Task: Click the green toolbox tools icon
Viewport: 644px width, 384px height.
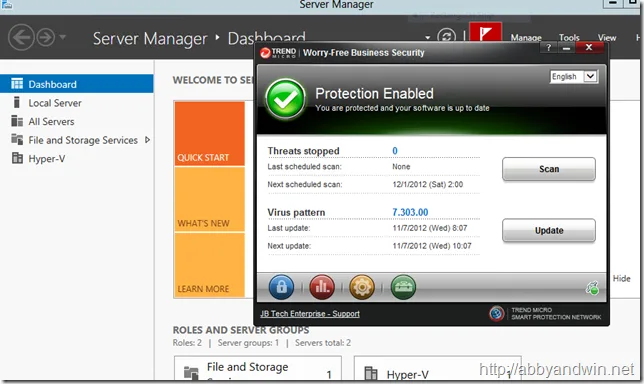Action: pyautogui.click(x=403, y=287)
